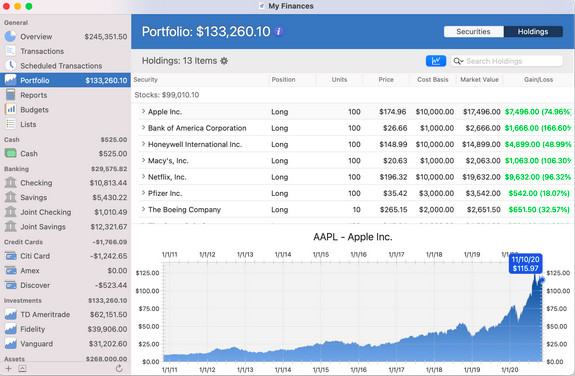Click the Search Holdings field
Viewport: 575px width, 376px height.
click(x=507, y=61)
